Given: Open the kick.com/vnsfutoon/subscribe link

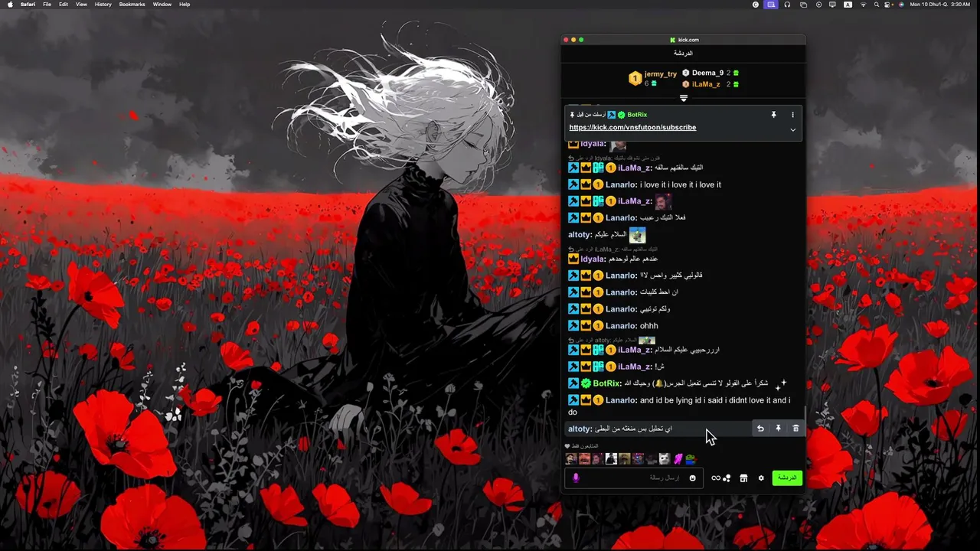Looking at the screenshot, I should click(632, 128).
